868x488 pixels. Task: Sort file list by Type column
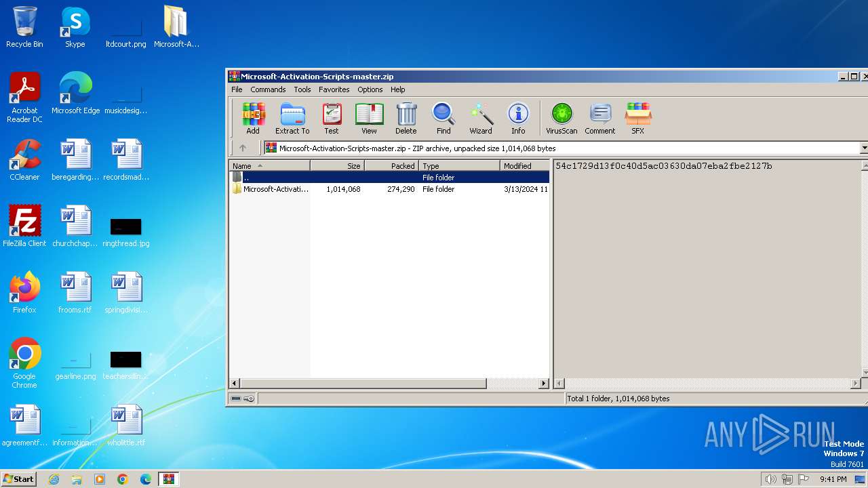(459, 165)
